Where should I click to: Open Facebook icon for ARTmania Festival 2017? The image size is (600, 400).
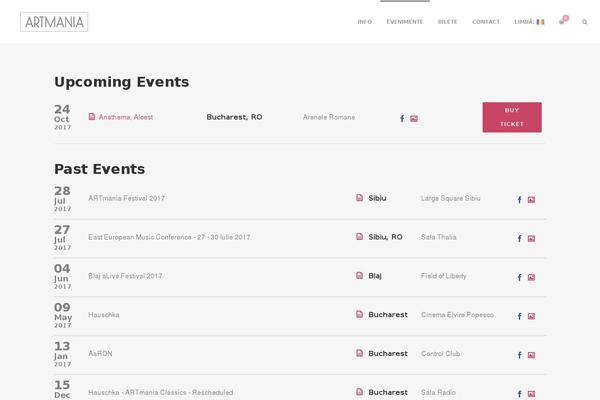click(520, 200)
